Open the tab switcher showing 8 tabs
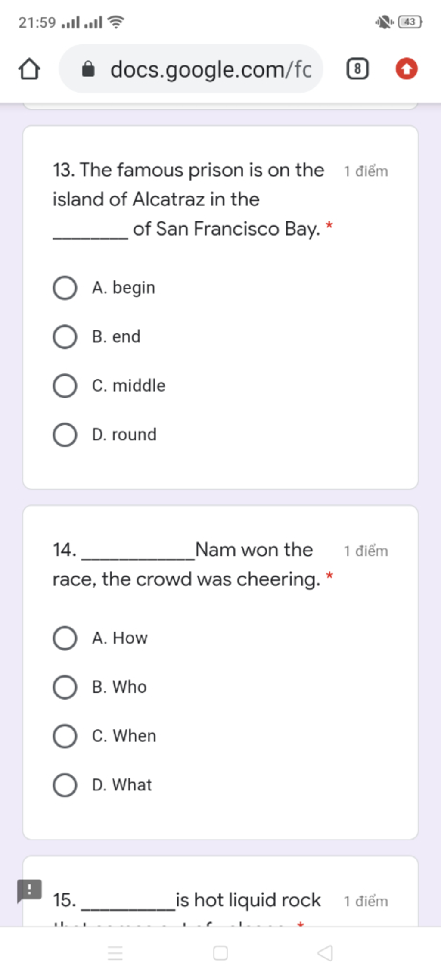Screen dimensions: 441x980 point(357,69)
